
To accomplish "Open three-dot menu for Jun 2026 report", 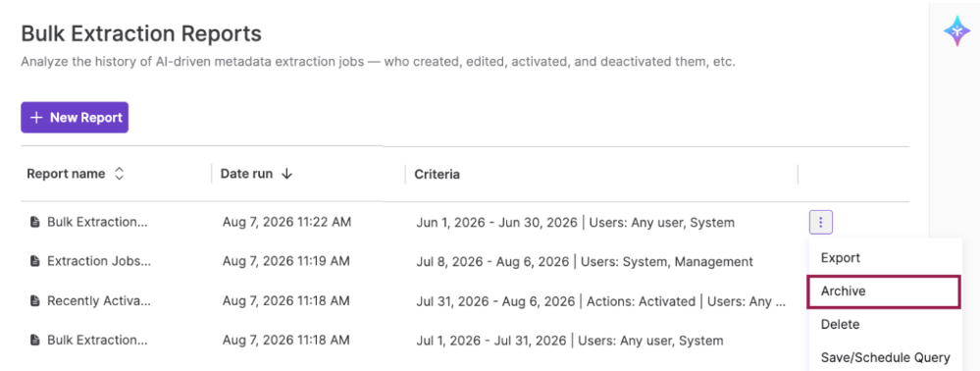I will [x=821, y=222].
